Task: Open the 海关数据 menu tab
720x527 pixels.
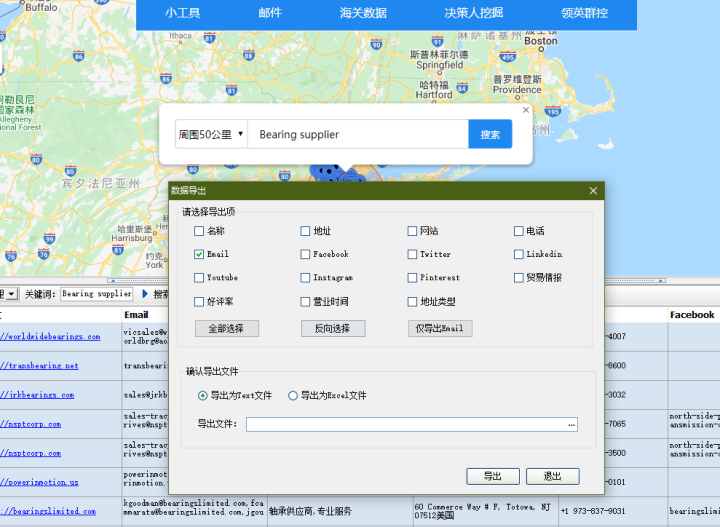Action: [x=363, y=13]
